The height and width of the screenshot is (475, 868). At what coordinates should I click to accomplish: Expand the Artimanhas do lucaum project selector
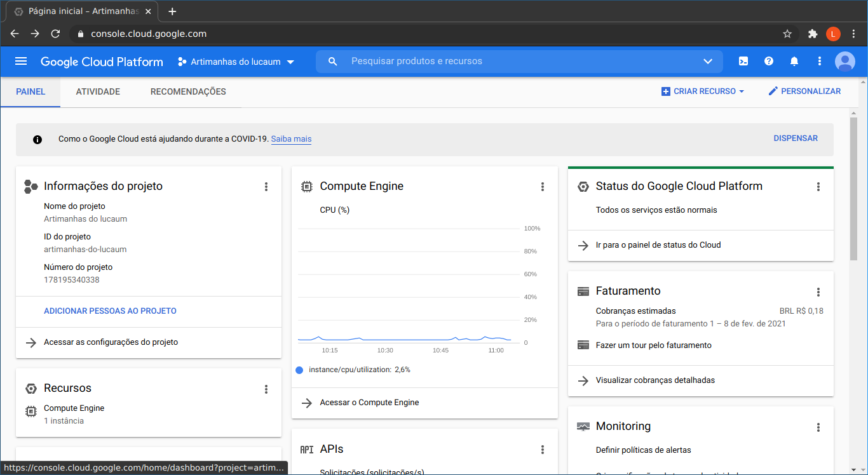point(236,62)
